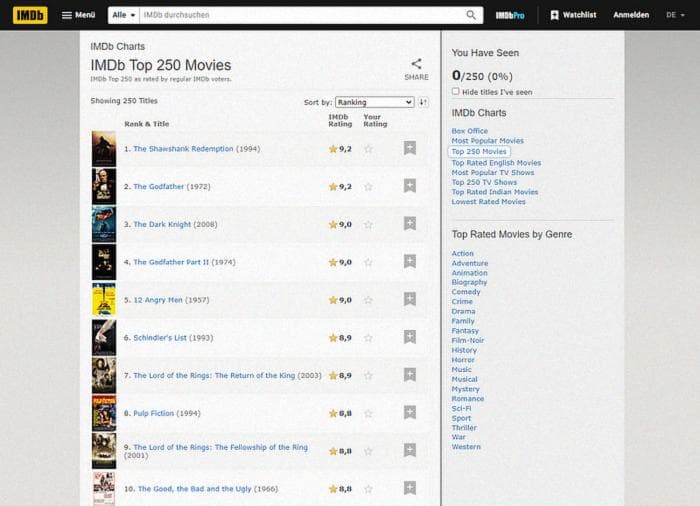Screen dimensions: 700x506
Task: Add 12 Angry Men to watchlist
Action: click(x=410, y=299)
